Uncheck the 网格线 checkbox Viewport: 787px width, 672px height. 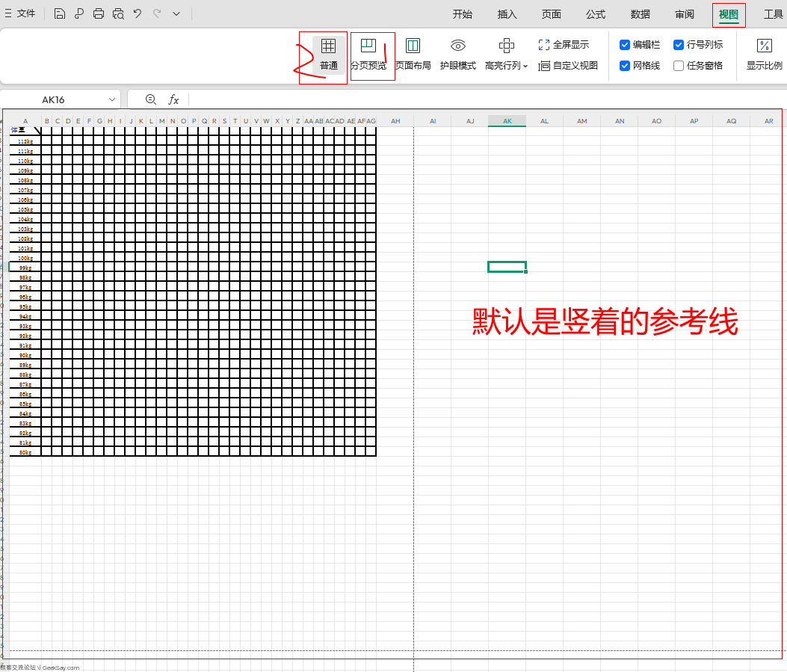625,66
